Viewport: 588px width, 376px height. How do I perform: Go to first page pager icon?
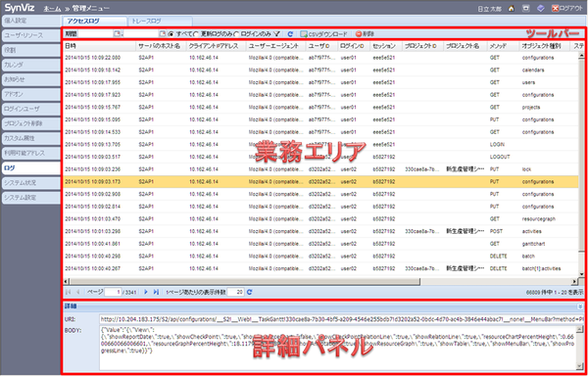69,292
